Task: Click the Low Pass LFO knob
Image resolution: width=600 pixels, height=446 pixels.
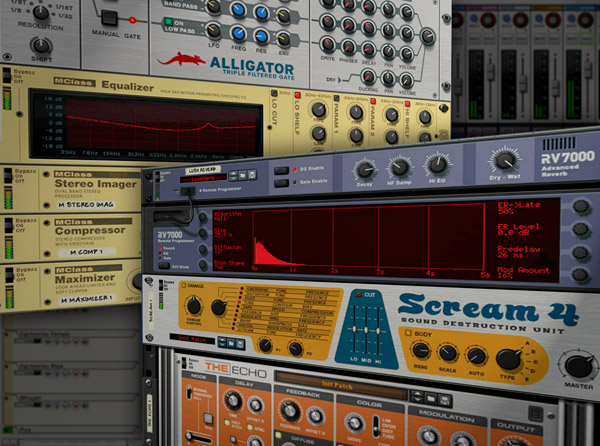Action: [214, 31]
